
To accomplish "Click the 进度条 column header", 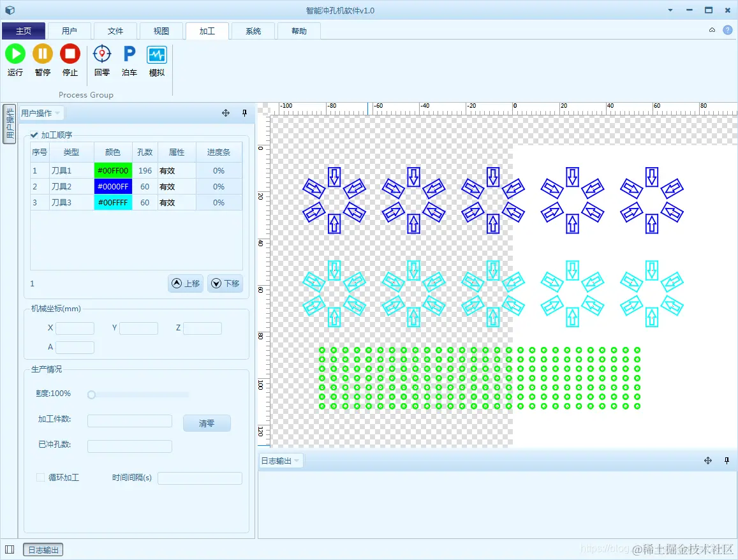I will click(x=219, y=152).
